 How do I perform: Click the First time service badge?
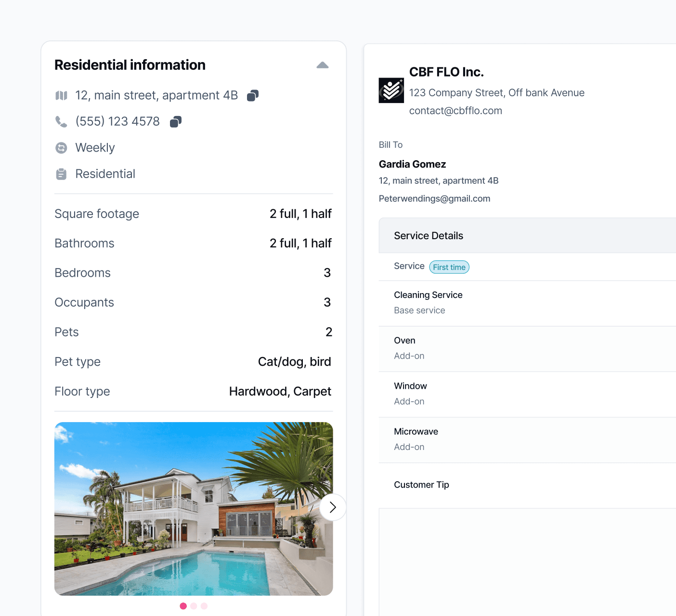(449, 267)
